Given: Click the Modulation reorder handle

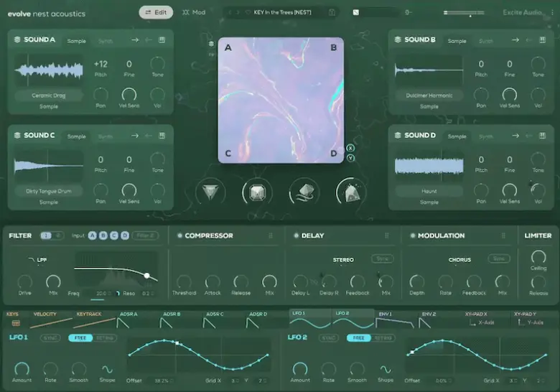Looking at the screenshot, I should pos(503,235).
